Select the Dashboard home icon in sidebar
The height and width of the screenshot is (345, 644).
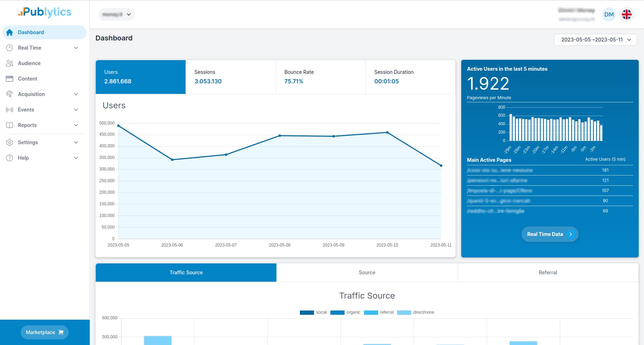click(9, 32)
